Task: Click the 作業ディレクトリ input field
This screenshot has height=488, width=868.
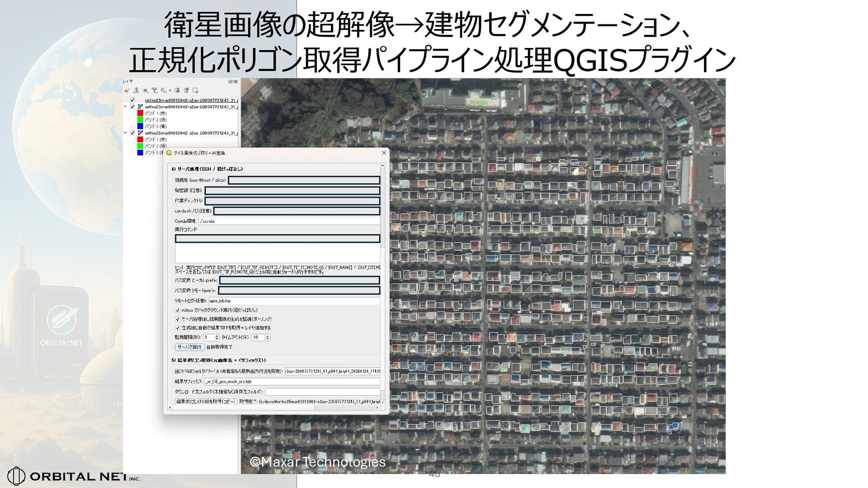Action: (x=292, y=201)
